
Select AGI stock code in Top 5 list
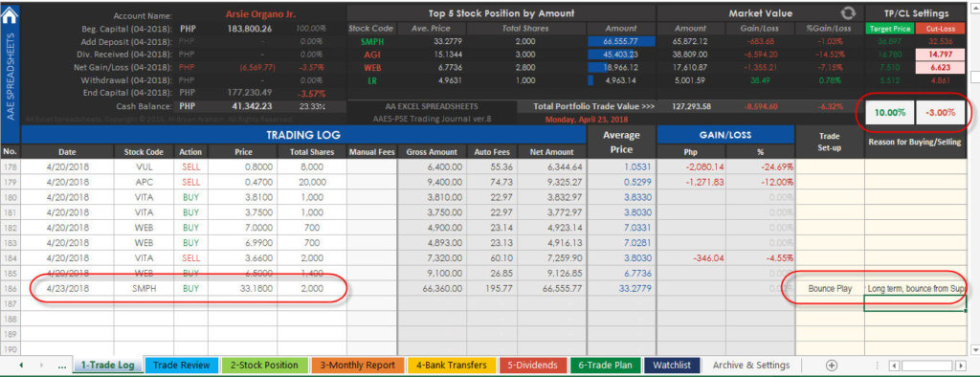(372, 55)
